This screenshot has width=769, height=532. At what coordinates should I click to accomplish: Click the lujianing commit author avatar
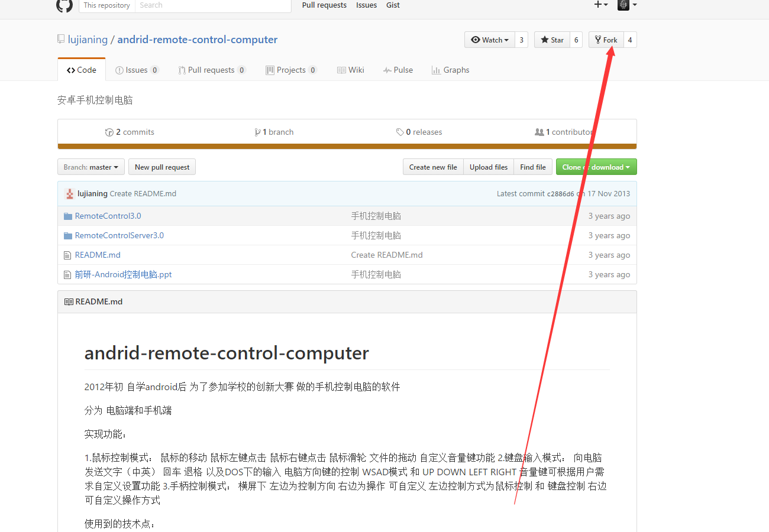pos(70,194)
